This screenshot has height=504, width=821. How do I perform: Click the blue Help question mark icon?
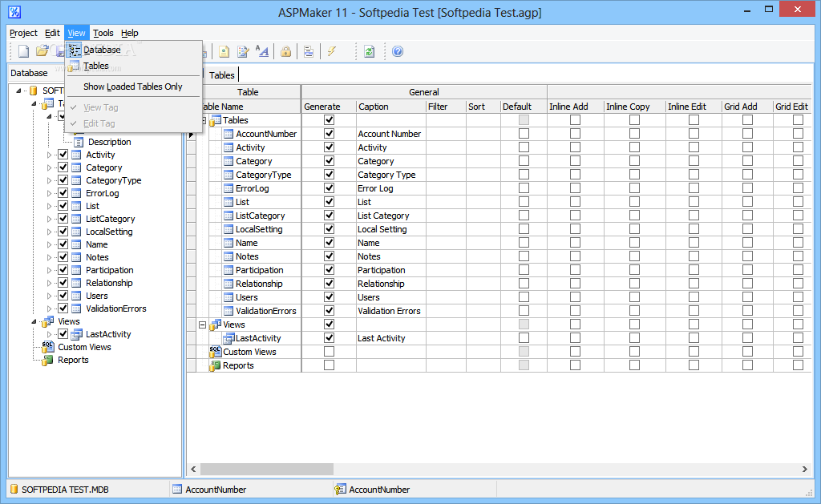click(x=398, y=51)
